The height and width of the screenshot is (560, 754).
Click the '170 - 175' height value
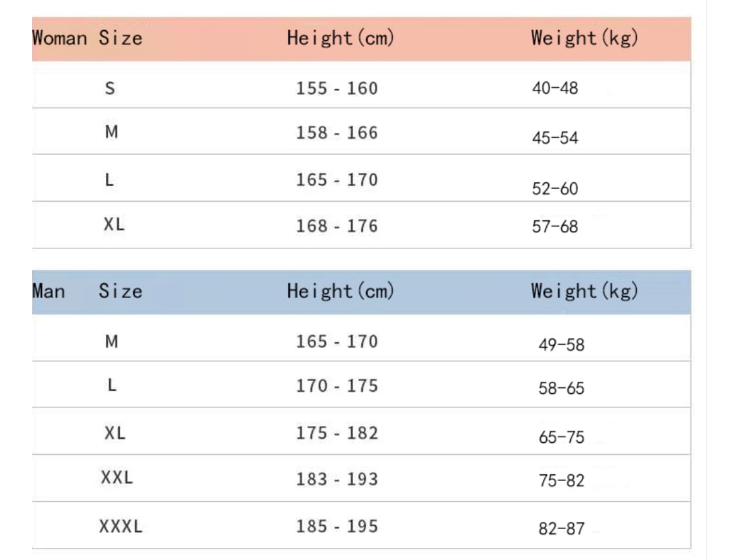coord(337,386)
